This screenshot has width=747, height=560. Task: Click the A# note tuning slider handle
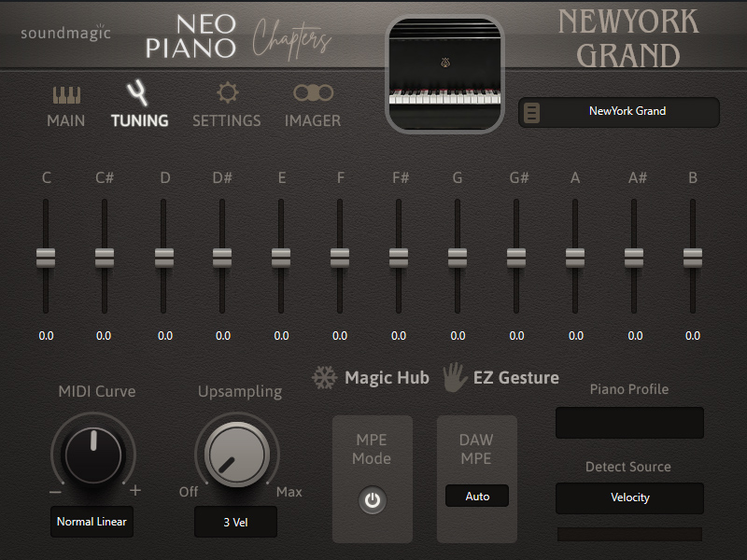(634, 258)
